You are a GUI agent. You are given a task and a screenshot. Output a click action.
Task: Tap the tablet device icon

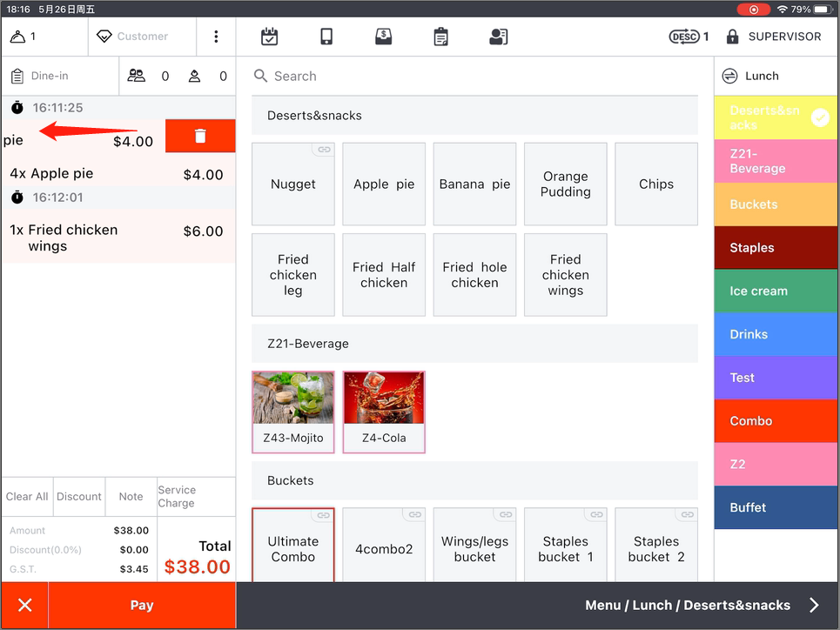[326, 37]
